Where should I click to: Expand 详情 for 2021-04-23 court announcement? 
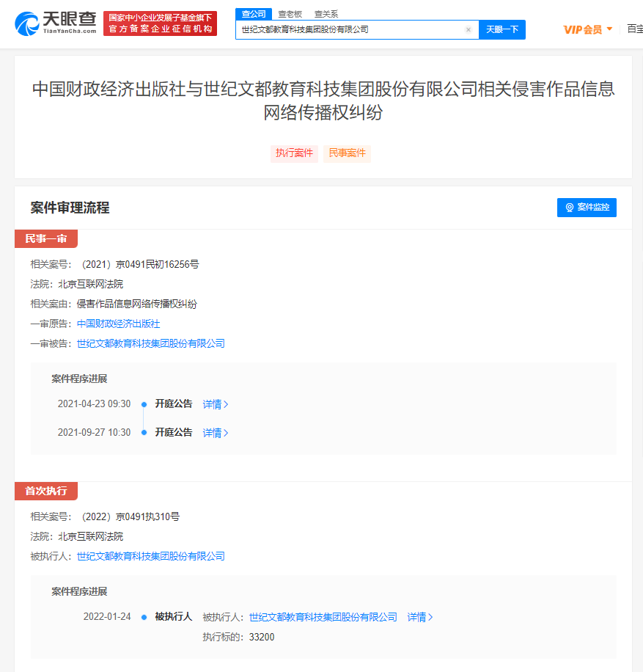point(216,404)
